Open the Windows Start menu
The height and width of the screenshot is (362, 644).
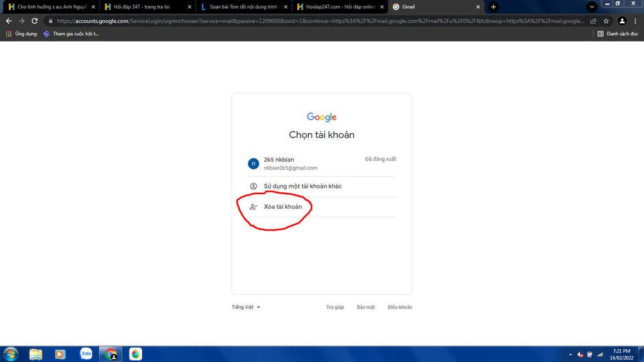click(x=11, y=354)
